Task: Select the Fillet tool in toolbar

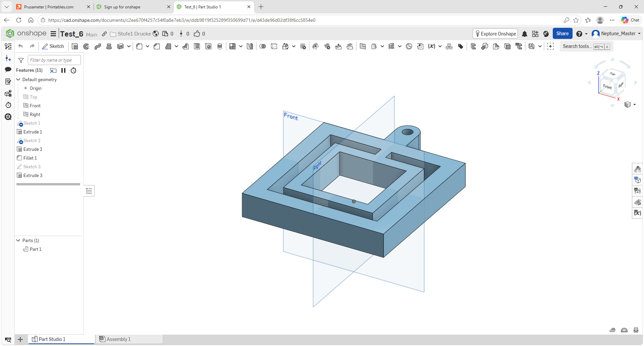Action: [x=139, y=46]
